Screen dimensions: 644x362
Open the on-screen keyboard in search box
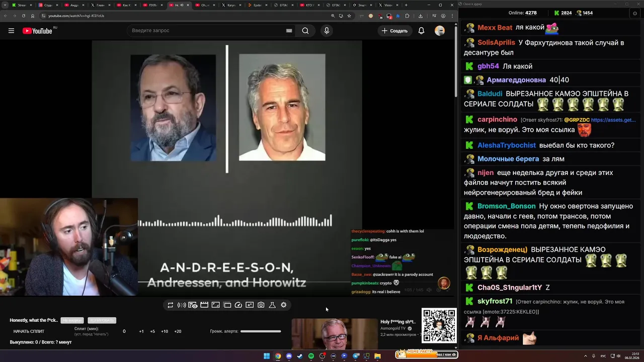289,31
